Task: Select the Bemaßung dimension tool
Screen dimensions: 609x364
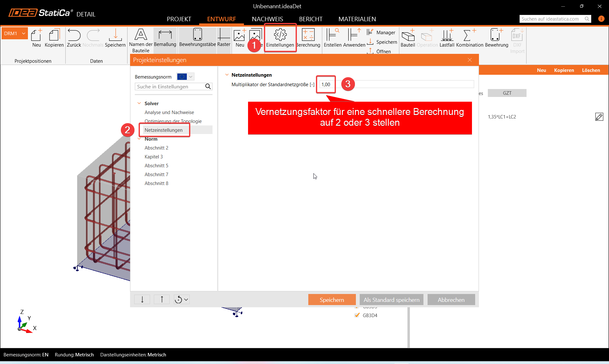Action: 165,35
